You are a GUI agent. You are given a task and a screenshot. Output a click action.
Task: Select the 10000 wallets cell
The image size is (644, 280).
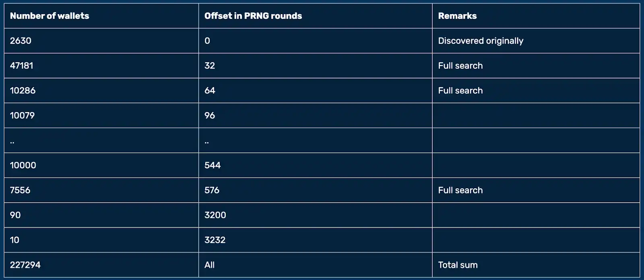(23, 165)
